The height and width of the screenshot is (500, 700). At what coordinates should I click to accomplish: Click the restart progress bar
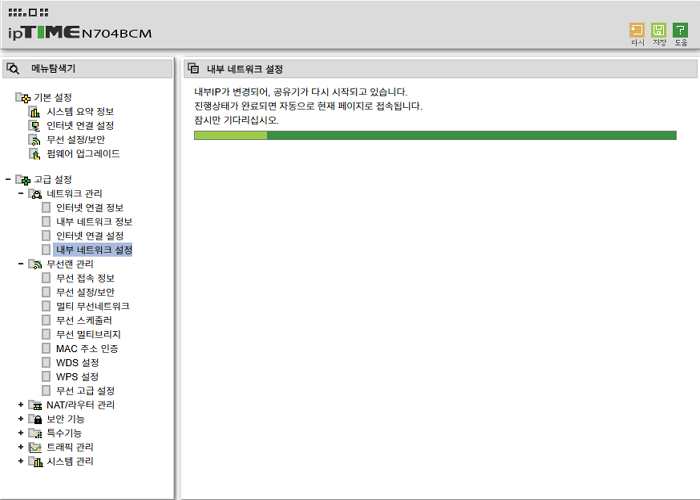[435, 135]
